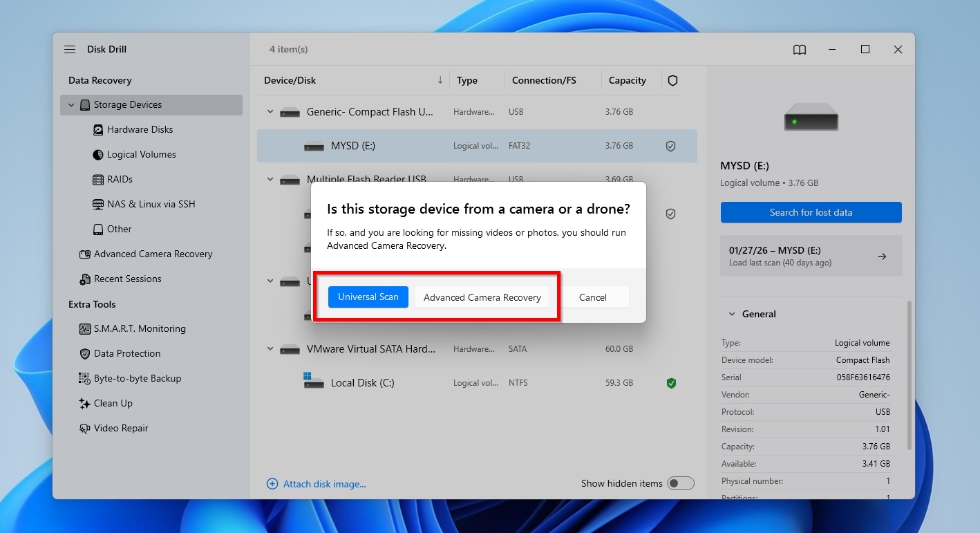This screenshot has height=533, width=980.
Task: Click the 59.3 GB capacity cell
Action: coord(619,383)
